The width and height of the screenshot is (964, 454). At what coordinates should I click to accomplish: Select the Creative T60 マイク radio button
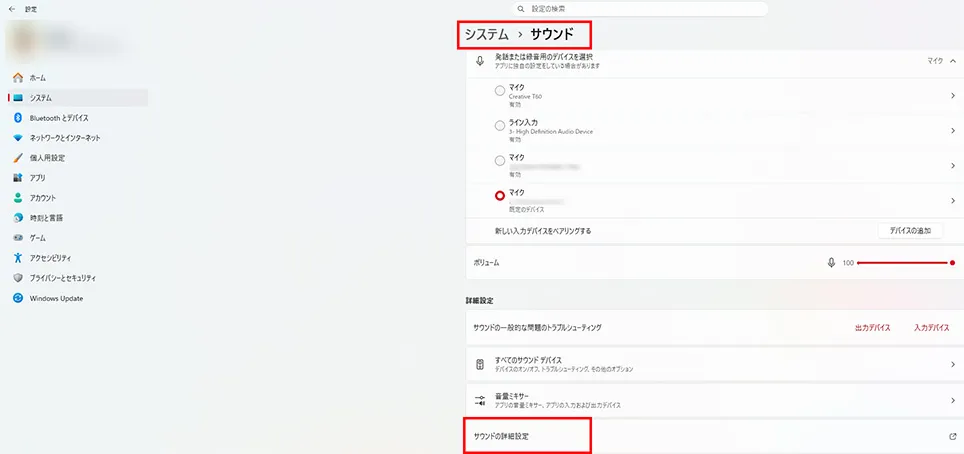point(500,91)
